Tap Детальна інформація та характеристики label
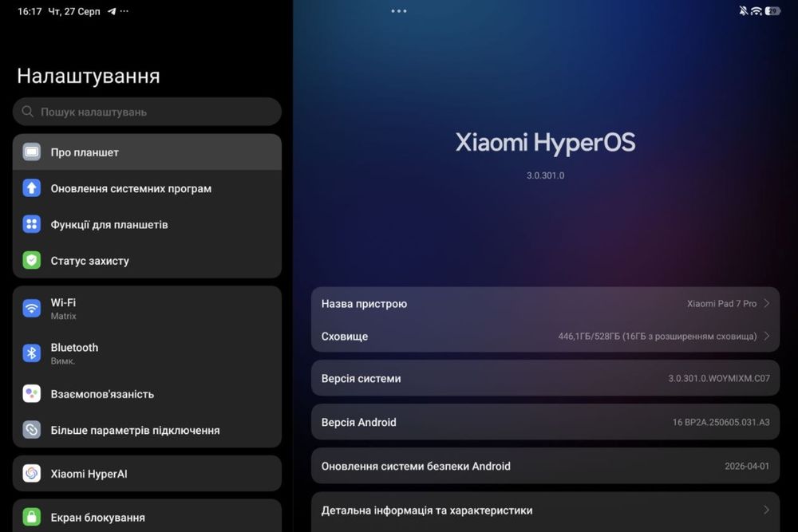Image resolution: width=798 pixels, height=532 pixels. click(x=426, y=510)
